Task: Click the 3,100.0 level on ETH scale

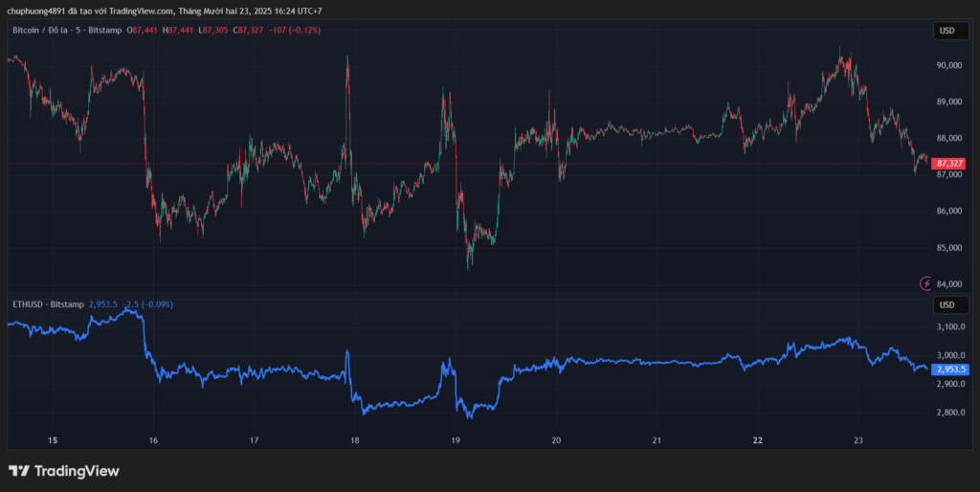Action: tap(948, 326)
